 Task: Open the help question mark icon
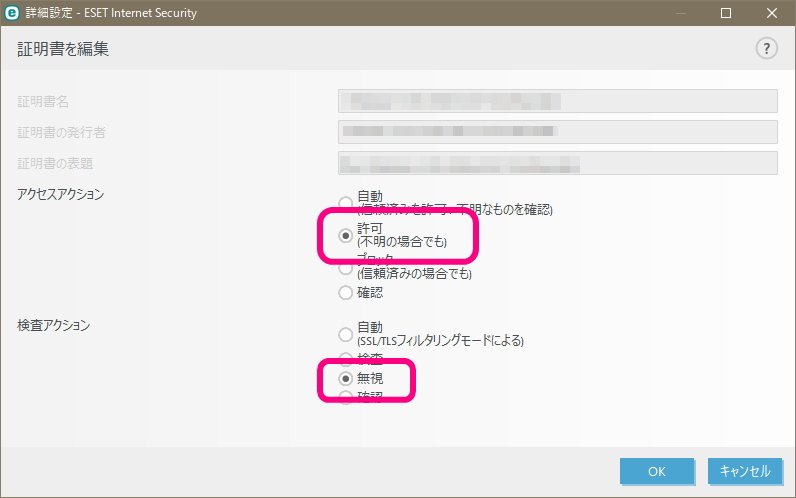(x=766, y=49)
